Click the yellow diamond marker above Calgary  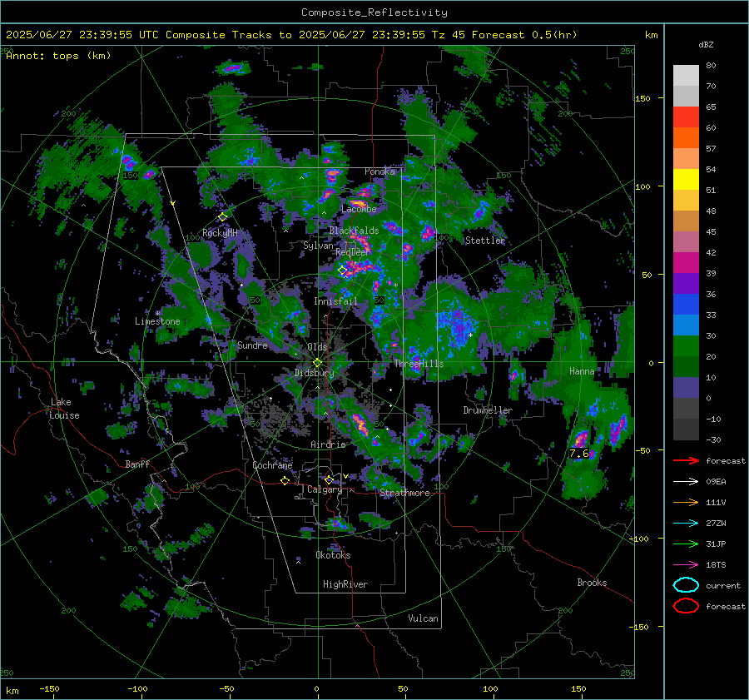coord(329,479)
